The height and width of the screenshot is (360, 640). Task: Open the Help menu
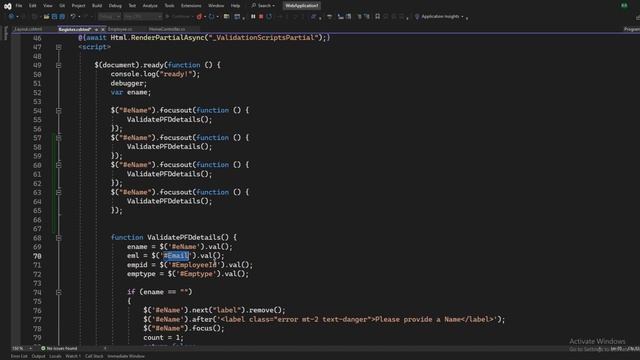(236, 6)
